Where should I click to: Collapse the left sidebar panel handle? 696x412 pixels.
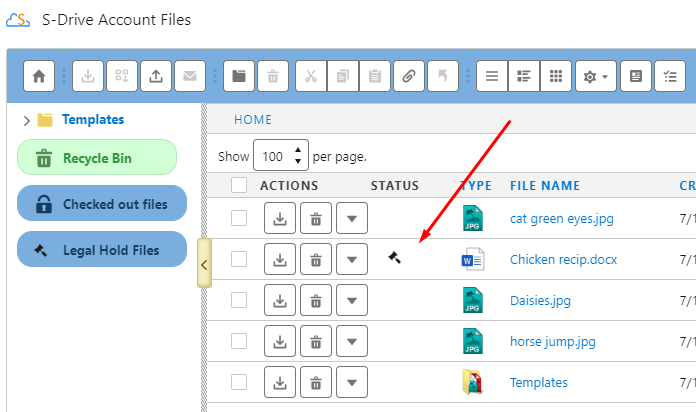204,264
